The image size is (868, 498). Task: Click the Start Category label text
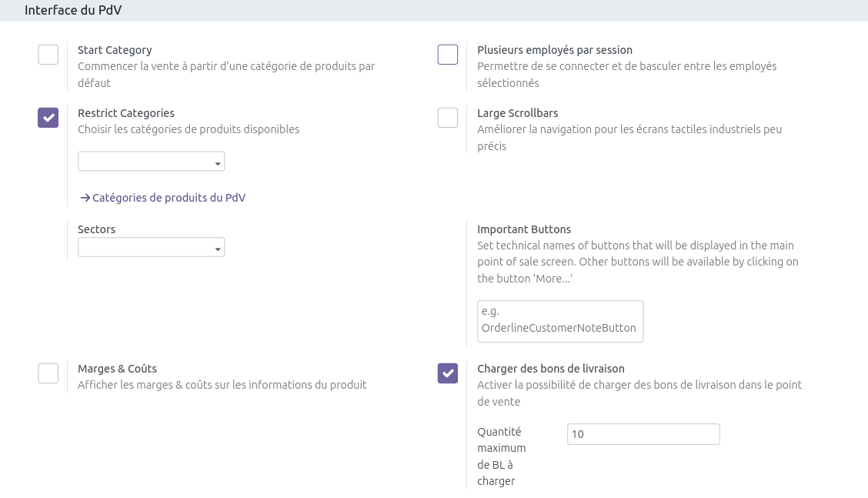point(115,50)
